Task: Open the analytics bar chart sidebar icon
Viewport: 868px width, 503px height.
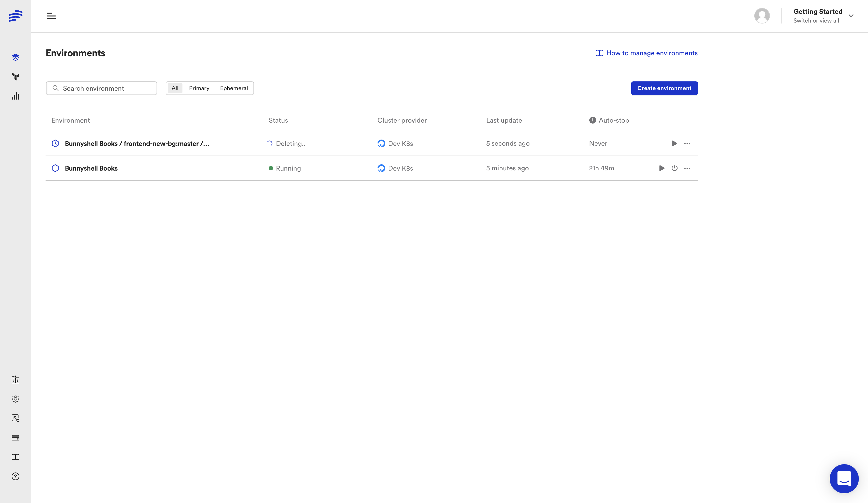Action: tap(15, 96)
